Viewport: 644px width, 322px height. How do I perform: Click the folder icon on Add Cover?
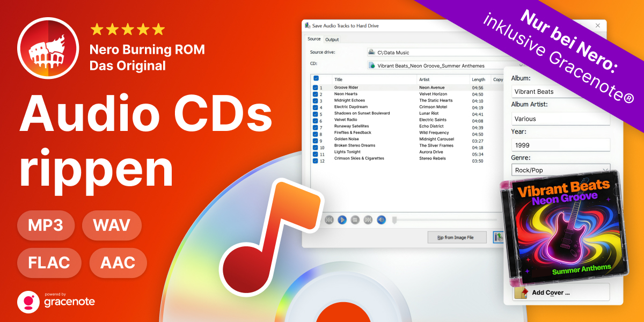pos(521,292)
